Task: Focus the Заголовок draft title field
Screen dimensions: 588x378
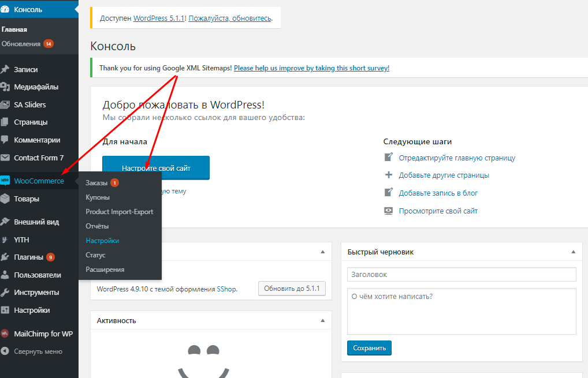Action: click(462, 274)
